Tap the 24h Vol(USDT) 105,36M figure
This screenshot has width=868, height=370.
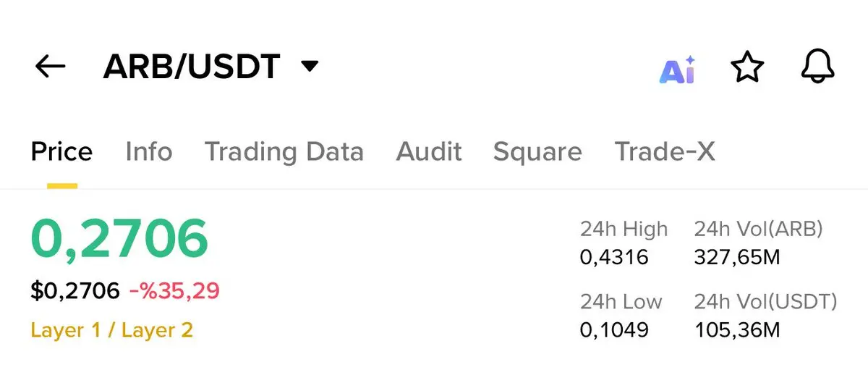click(x=737, y=330)
